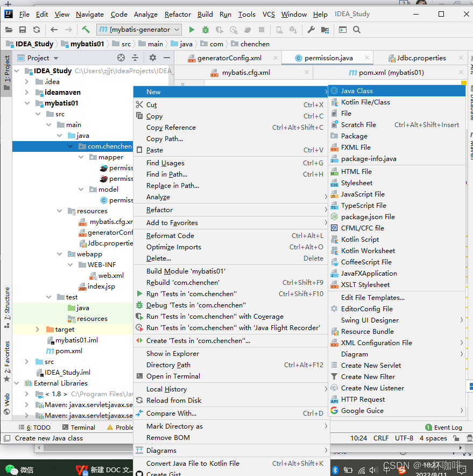Open the Project tool window stripe
The height and width of the screenshot is (476, 473).
(x=6, y=73)
